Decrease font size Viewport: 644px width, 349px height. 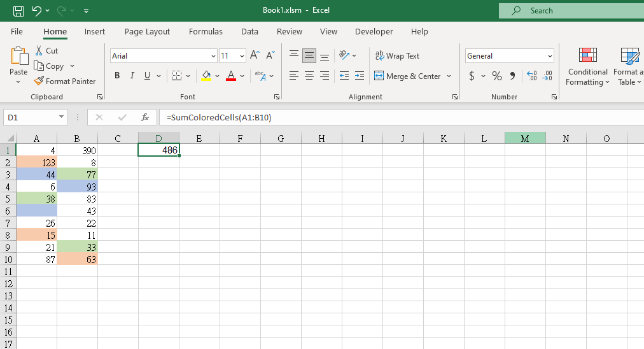[x=270, y=55]
